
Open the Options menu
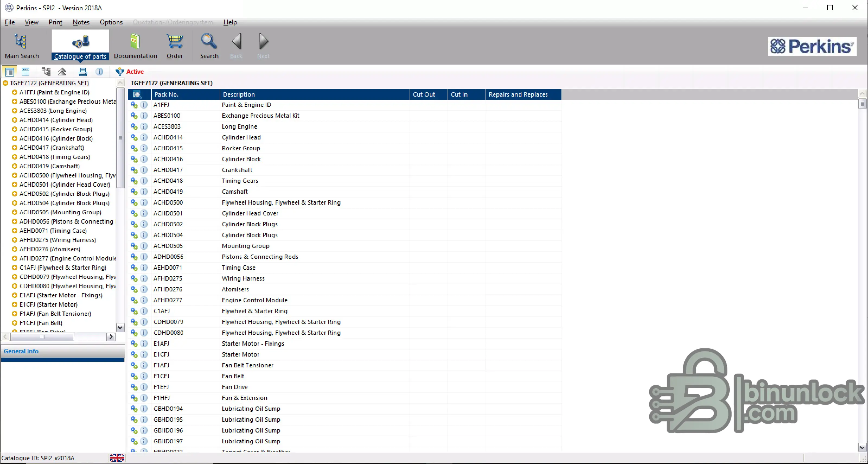click(x=111, y=22)
